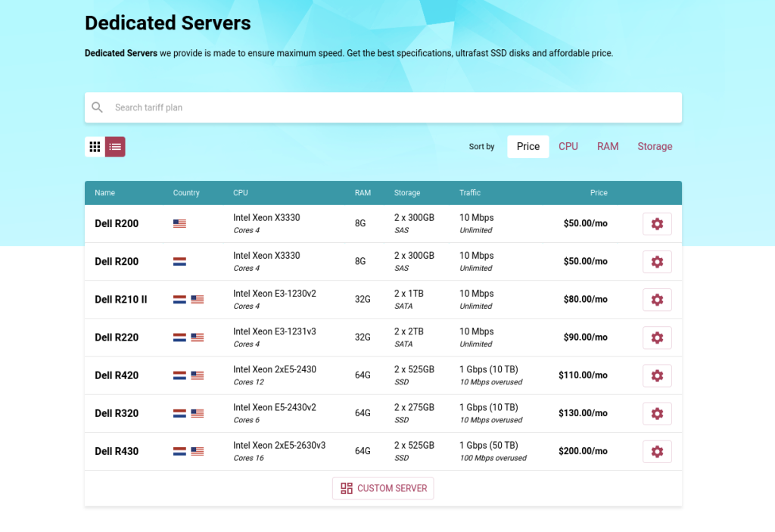The width and height of the screenshot is (775, 532).
Task: Click the $110.00/mo price
Action: pyautogui.click(x=584, y=376)
